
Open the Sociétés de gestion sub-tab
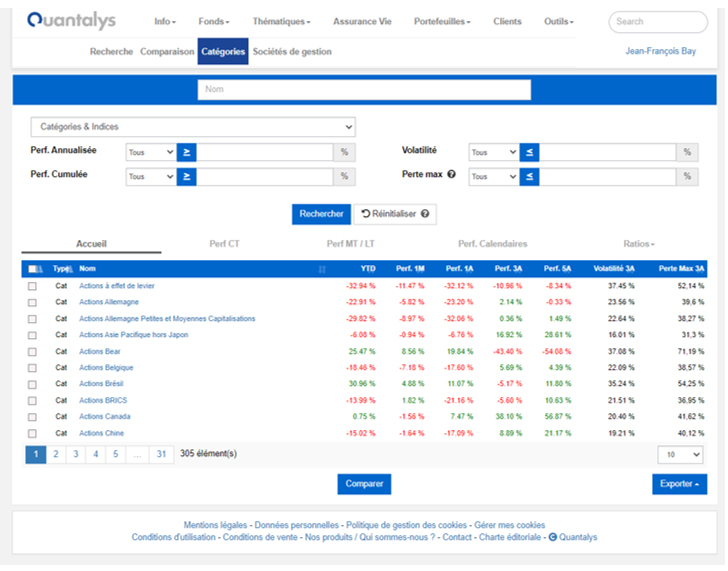point(292,52)
